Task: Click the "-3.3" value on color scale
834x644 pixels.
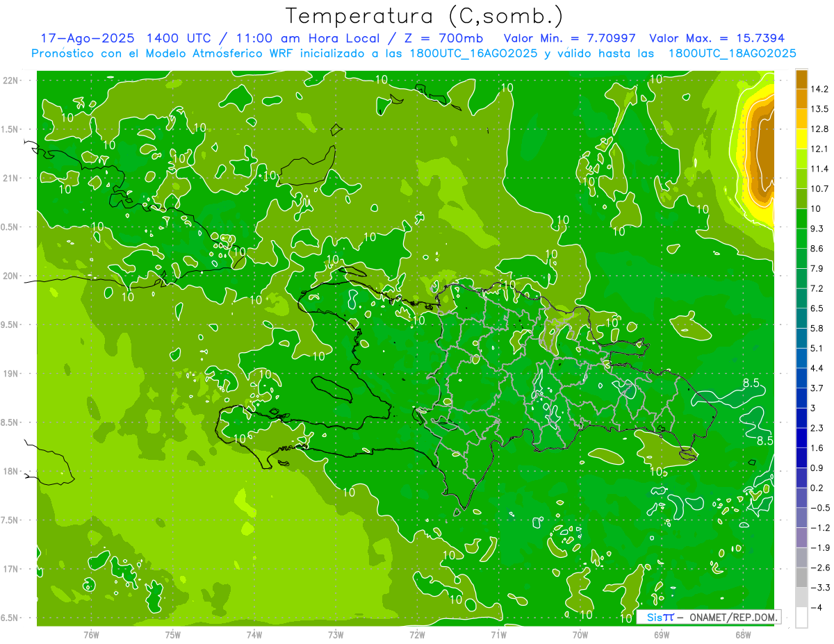Action: (819, 587)
